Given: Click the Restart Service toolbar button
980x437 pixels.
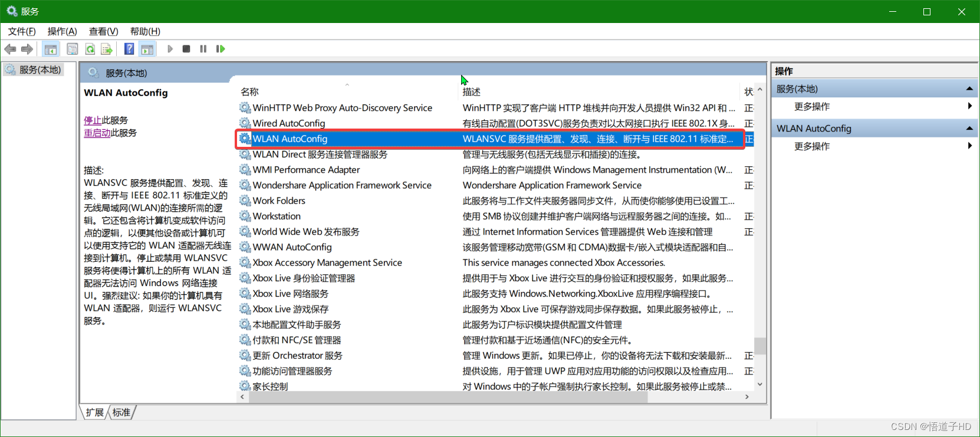Looking at the screenshot, I should (x=221, y=49).
